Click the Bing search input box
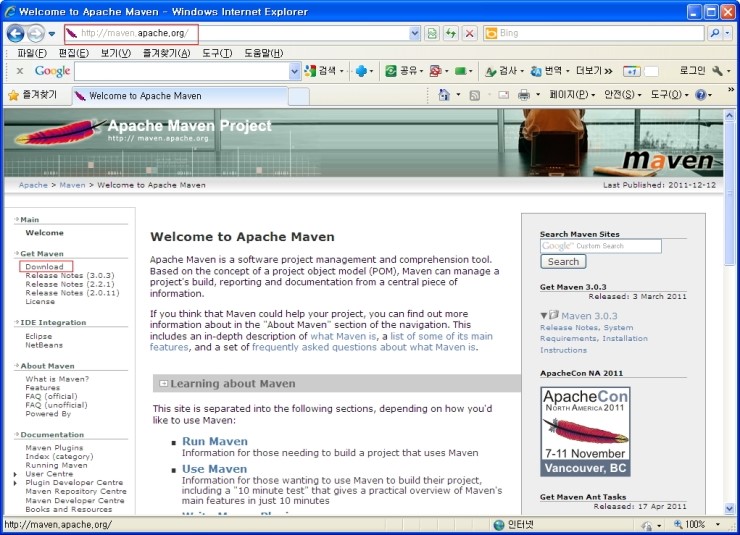The width and height of the screenshot is (740, 535). [x=594, y=33]
